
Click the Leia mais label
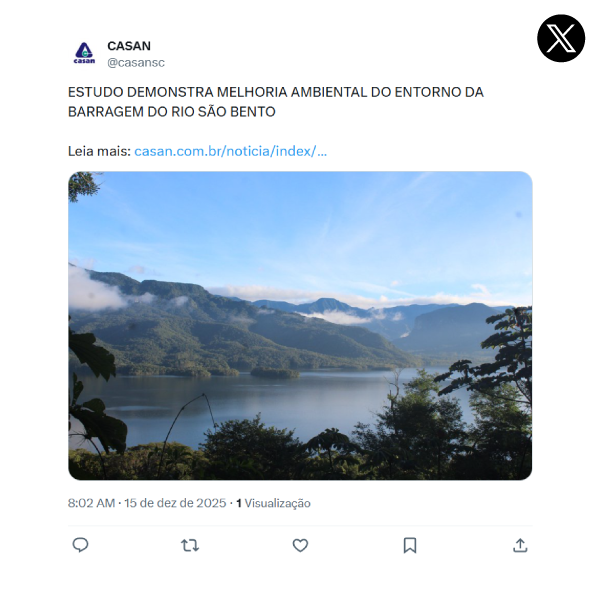(x=99, y=151)
